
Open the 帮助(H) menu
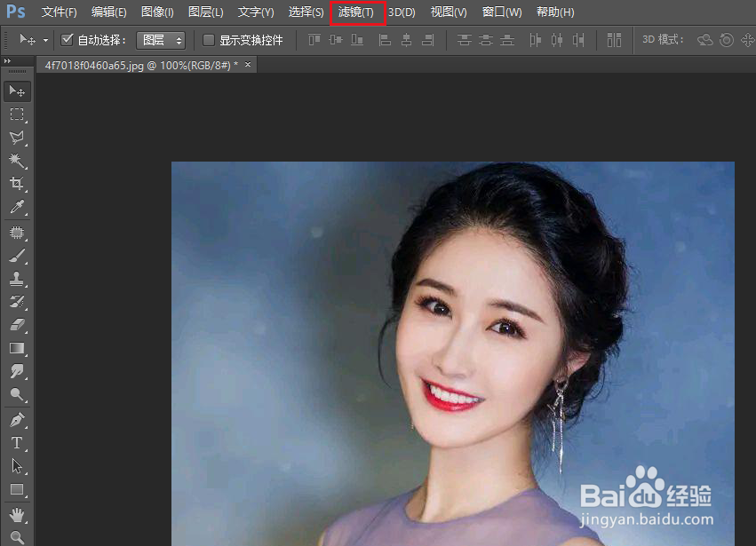coord(555,12)
